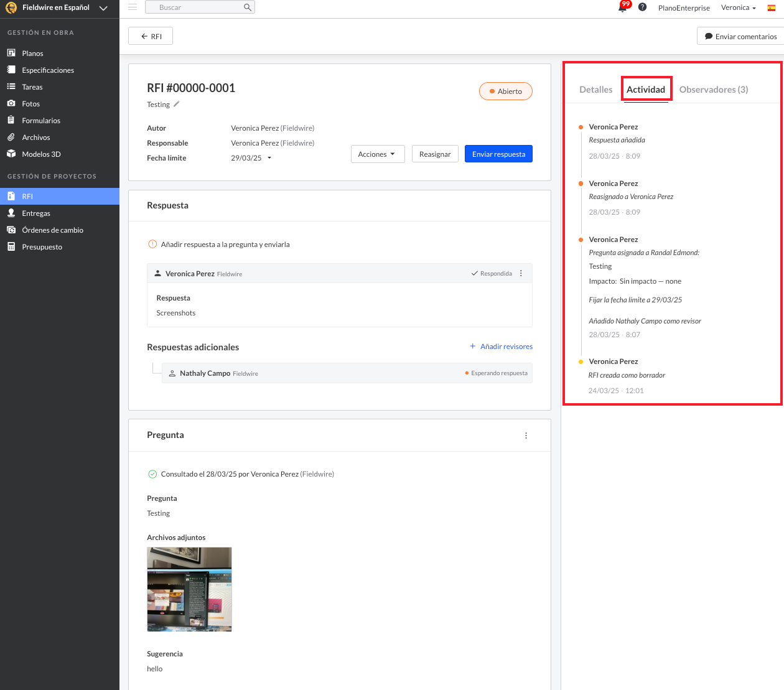Open the help question mark icon

643,7
